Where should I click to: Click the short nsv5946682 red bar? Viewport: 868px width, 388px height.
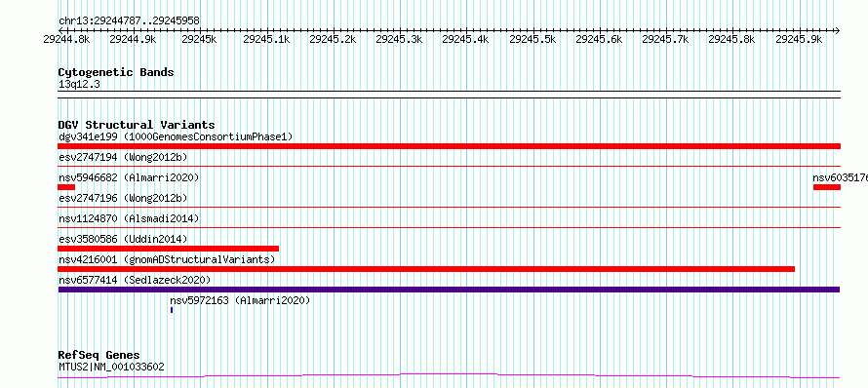pos(66,187)
